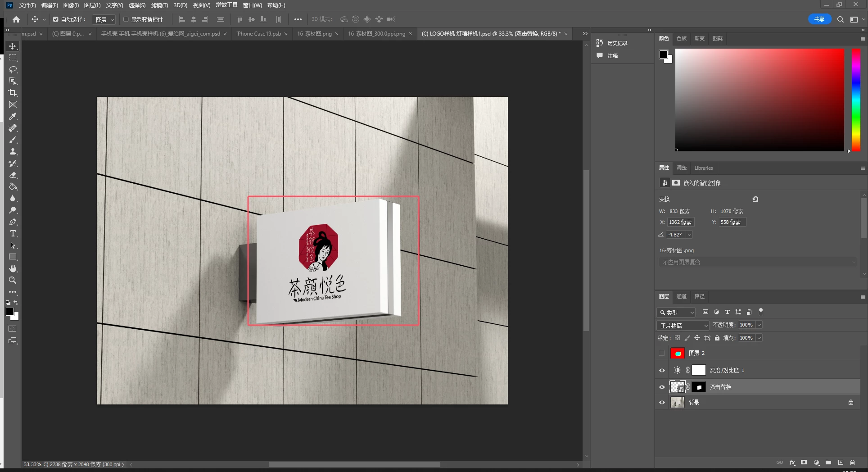Select the Eraser tool
Image resolution: width=868 pixels, height=472 pixels.
point(13,175)
